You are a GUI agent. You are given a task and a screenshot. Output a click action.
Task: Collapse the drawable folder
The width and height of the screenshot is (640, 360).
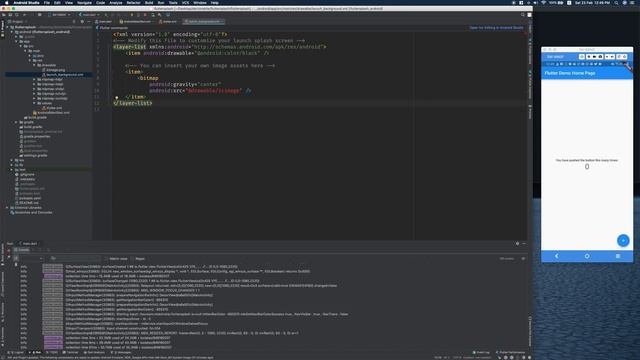coord(35,65)
